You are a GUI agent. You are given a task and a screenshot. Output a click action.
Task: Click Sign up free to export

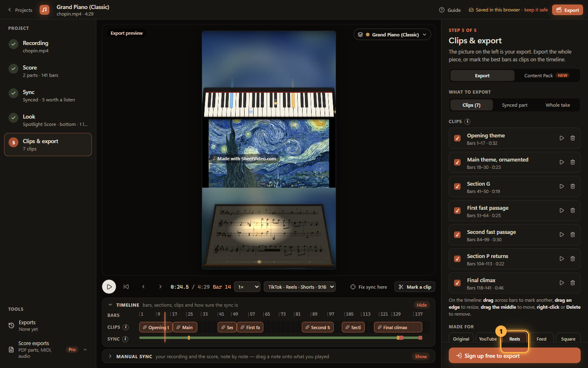pyautogui.click(x=514, y=356)
